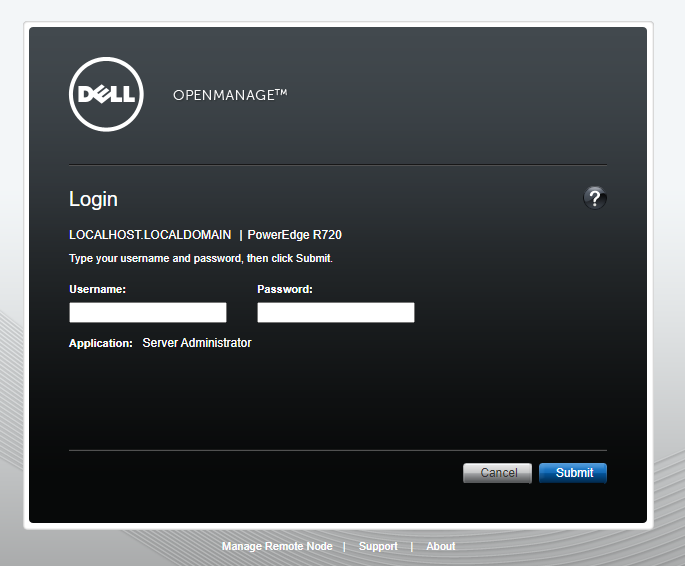This screenshot has width=685, height=566.
Task: Focus the Password input field
Action: [336, 312]
